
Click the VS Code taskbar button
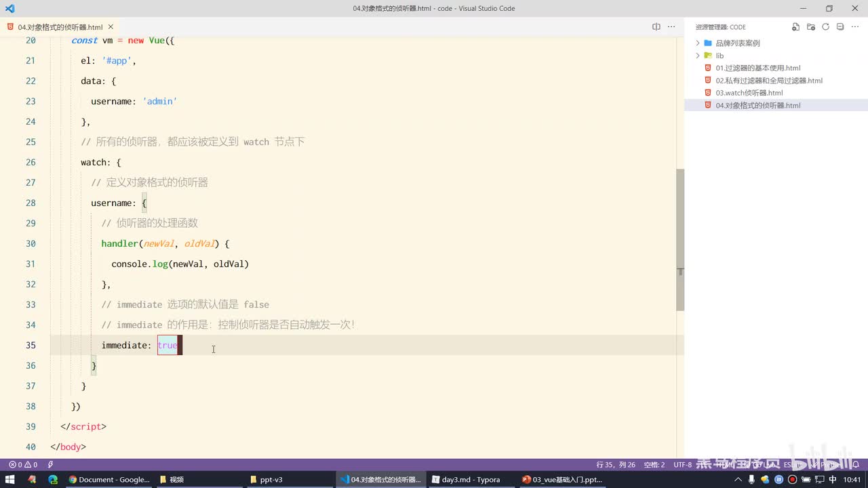click(x=380, y=479)
